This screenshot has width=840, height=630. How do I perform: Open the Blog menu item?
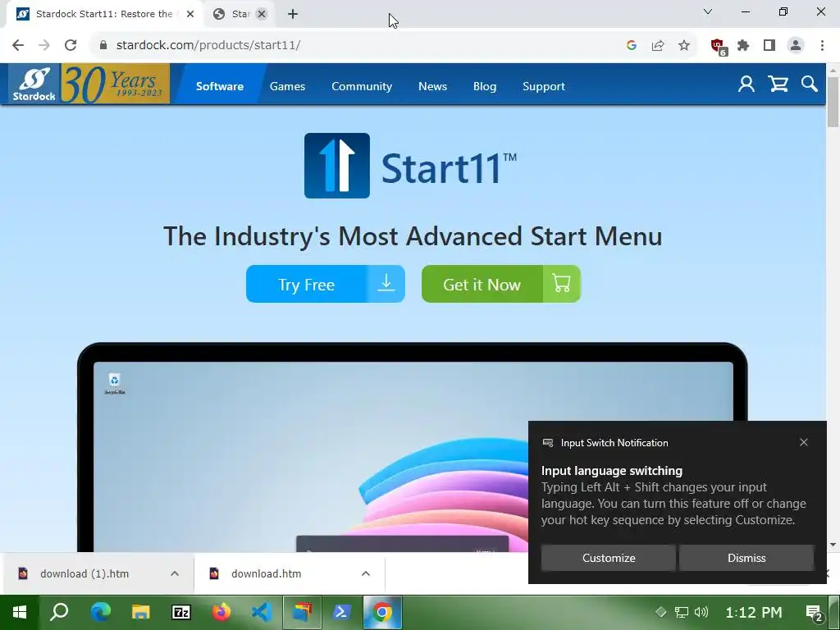[x=485, y=86]
